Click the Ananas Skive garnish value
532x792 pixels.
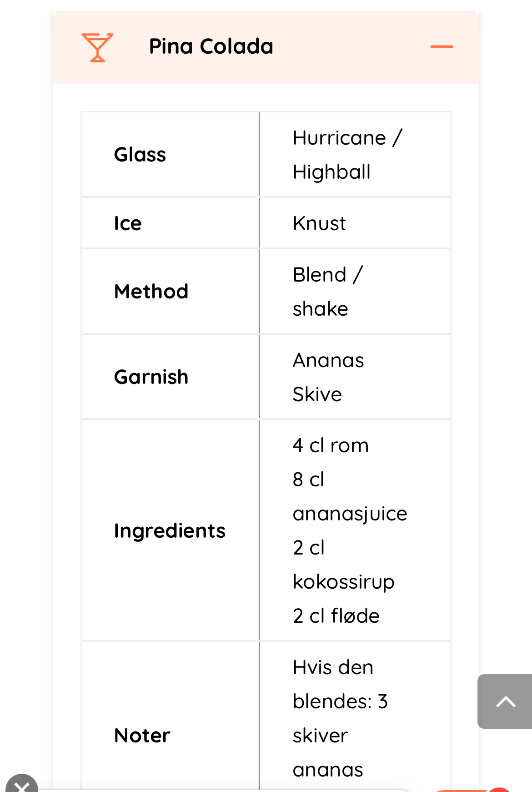(x=328, y=377)
